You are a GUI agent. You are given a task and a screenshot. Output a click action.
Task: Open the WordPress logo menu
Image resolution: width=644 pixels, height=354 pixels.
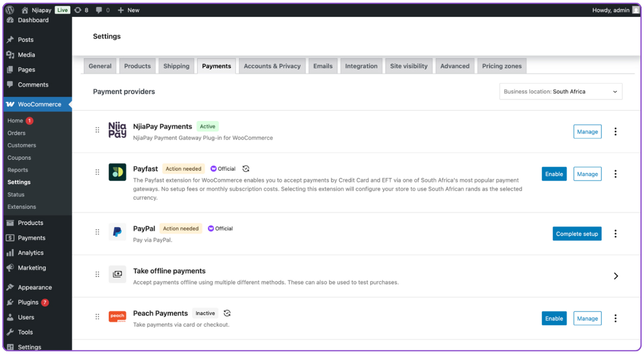tap(10, 10)
